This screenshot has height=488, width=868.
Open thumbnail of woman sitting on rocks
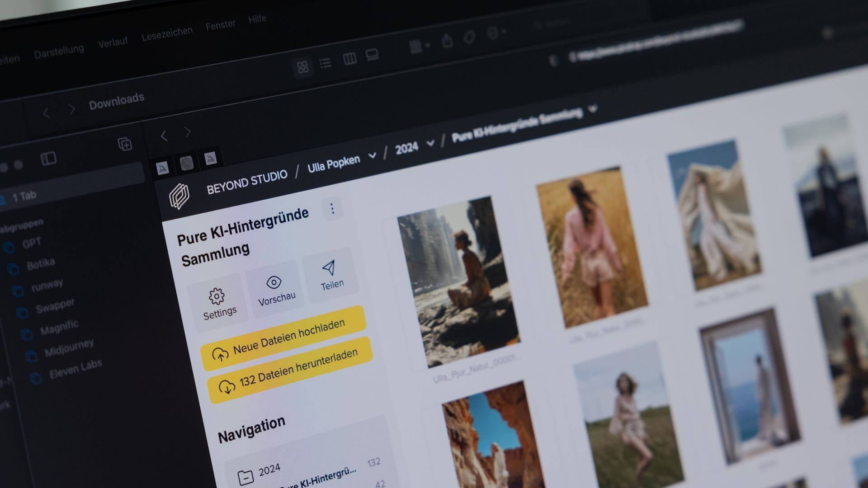click(x=458, y=282)
